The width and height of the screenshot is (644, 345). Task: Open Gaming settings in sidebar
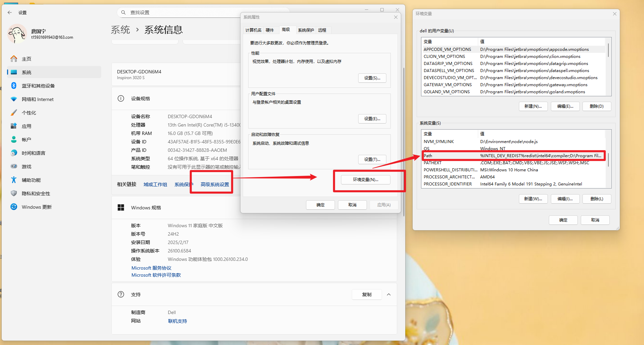[x=54, y=167]
